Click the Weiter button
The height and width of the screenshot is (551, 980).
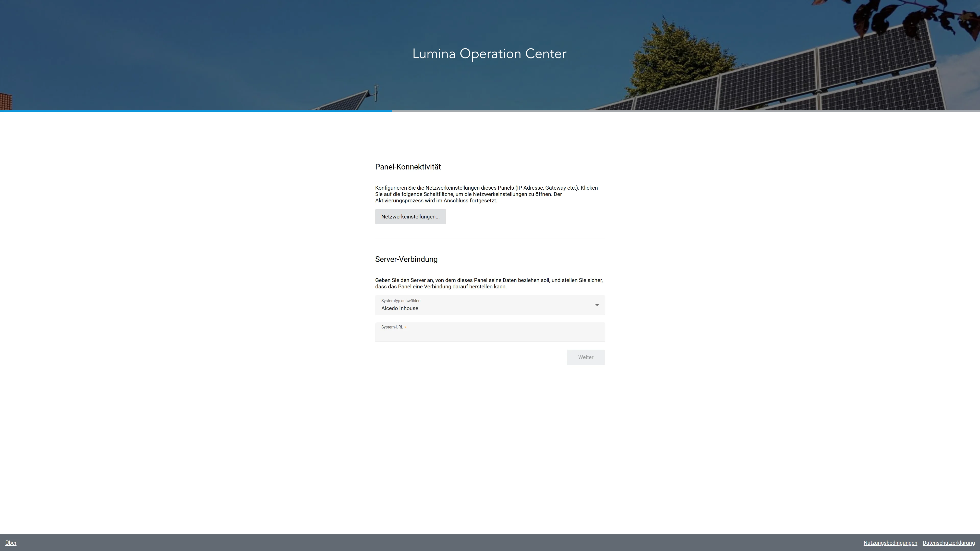pyautogui.click(x=586, y=358)
